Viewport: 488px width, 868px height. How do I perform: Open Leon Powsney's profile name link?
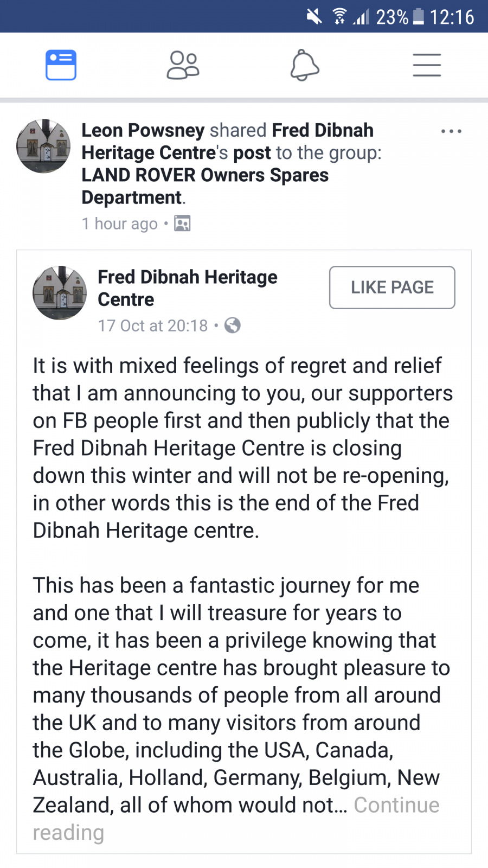coord(143,130)
